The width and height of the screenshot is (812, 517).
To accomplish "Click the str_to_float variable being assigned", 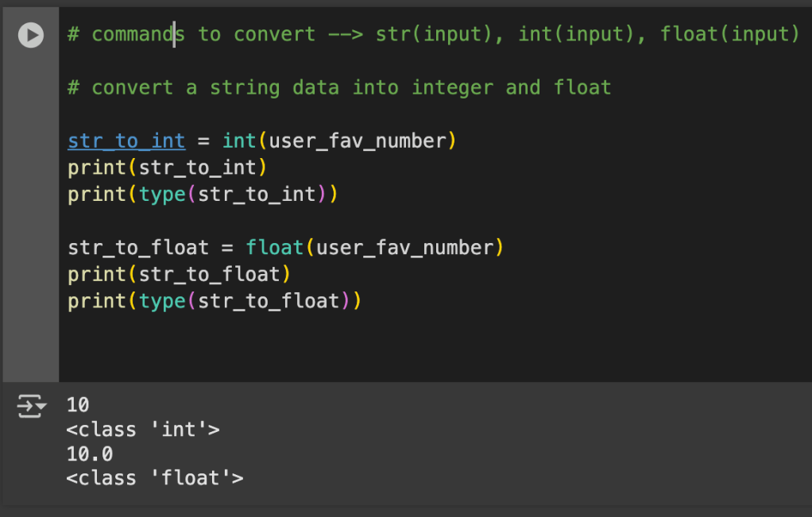I will tap(137, 248).
